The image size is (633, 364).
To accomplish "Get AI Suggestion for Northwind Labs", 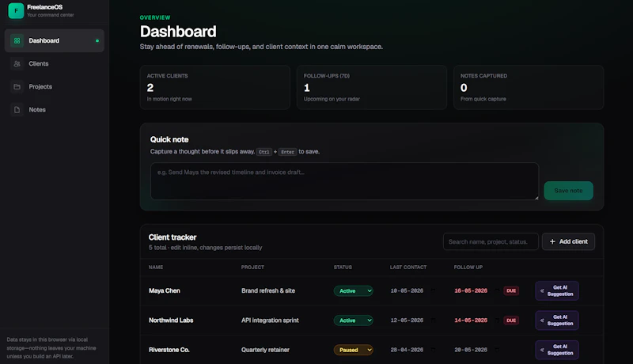I will [557, 320].
